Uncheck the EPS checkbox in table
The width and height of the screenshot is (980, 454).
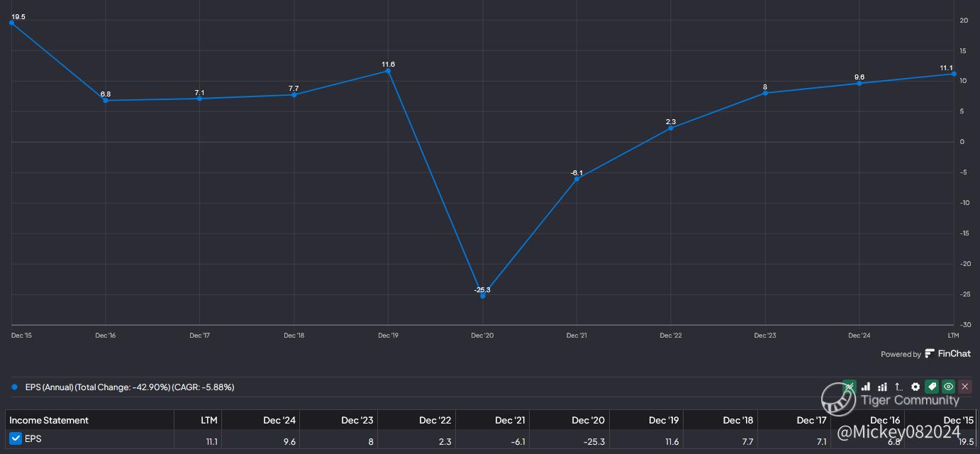pos(16,438)
